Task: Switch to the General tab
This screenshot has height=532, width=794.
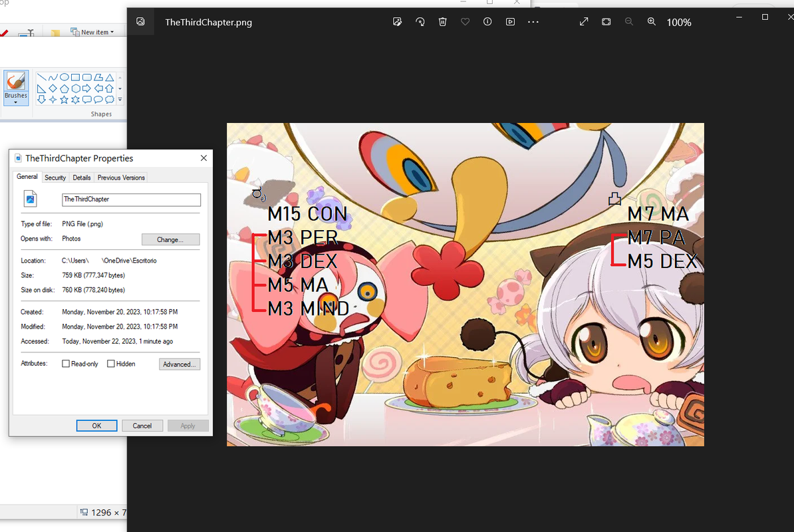Action: [27, 177]
